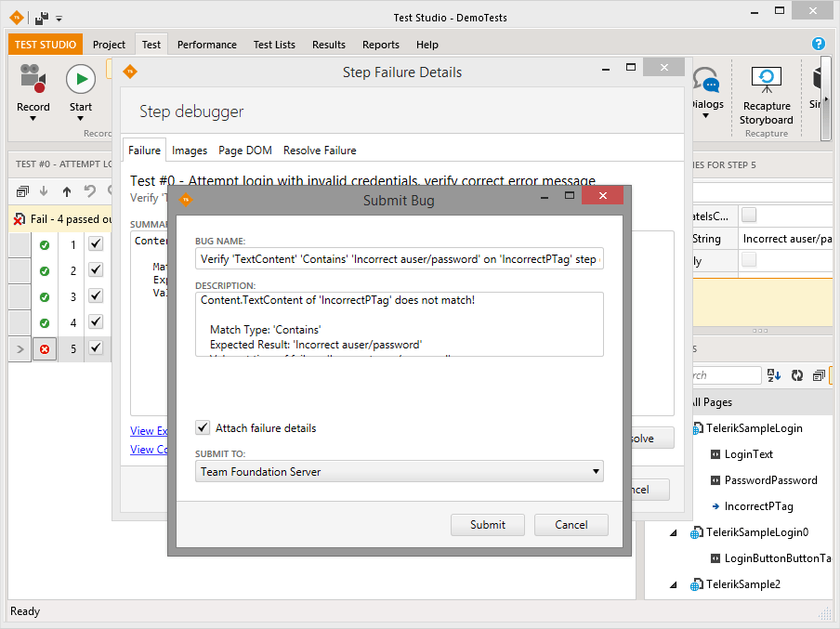The height and width of the screenshot is (629, 840).
Task: Click the move step down arrow icon
Action: 44,190
